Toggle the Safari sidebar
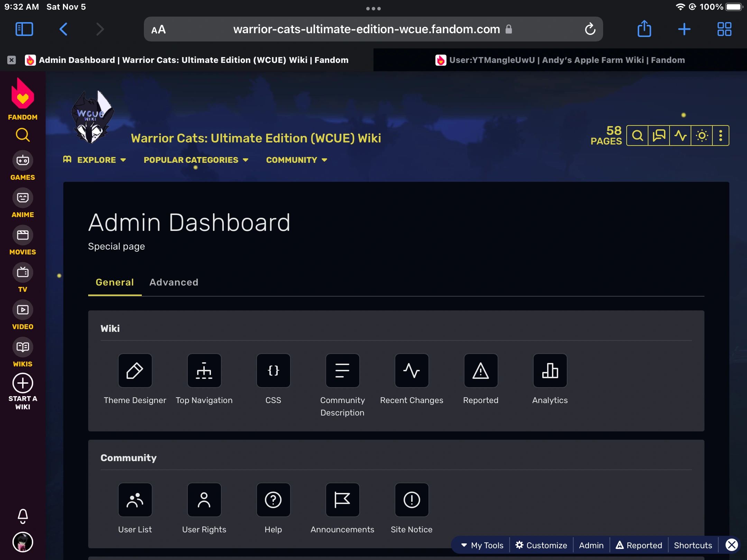This screenshot has height=560, width=747. coord(24,29)
